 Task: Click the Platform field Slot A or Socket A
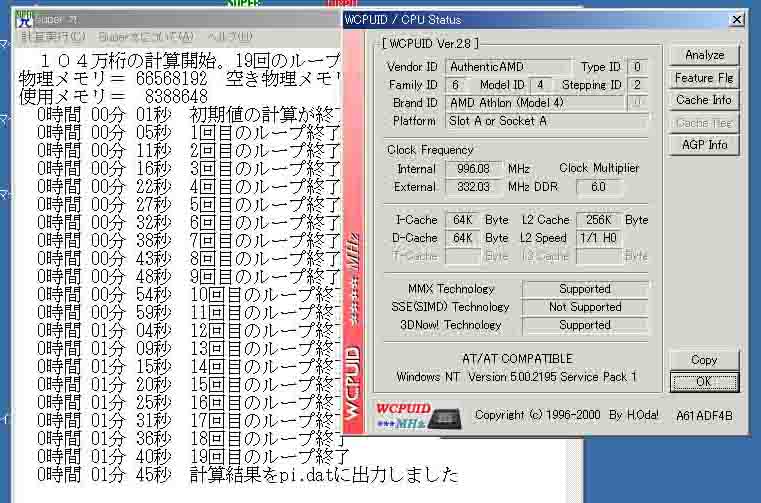[546, 121]
